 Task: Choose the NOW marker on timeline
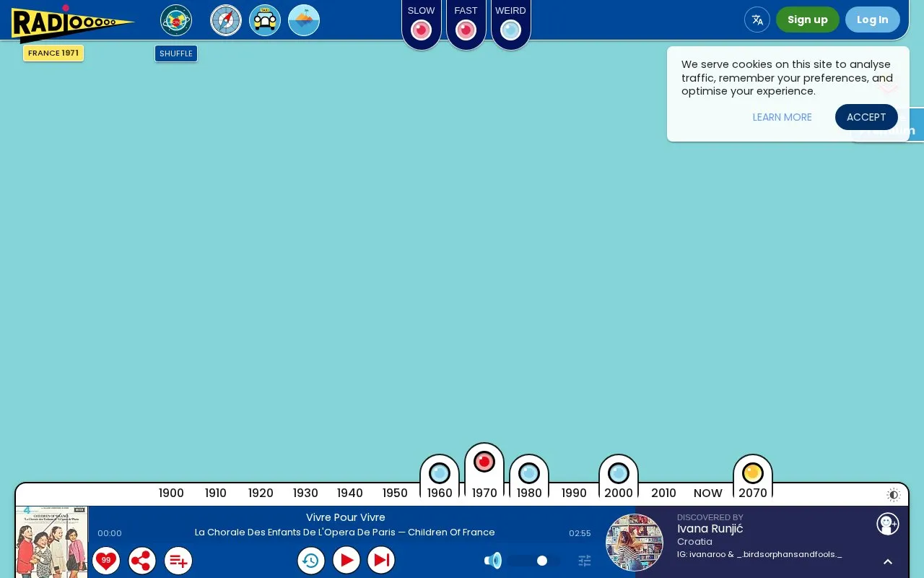(x=708, y=493)
